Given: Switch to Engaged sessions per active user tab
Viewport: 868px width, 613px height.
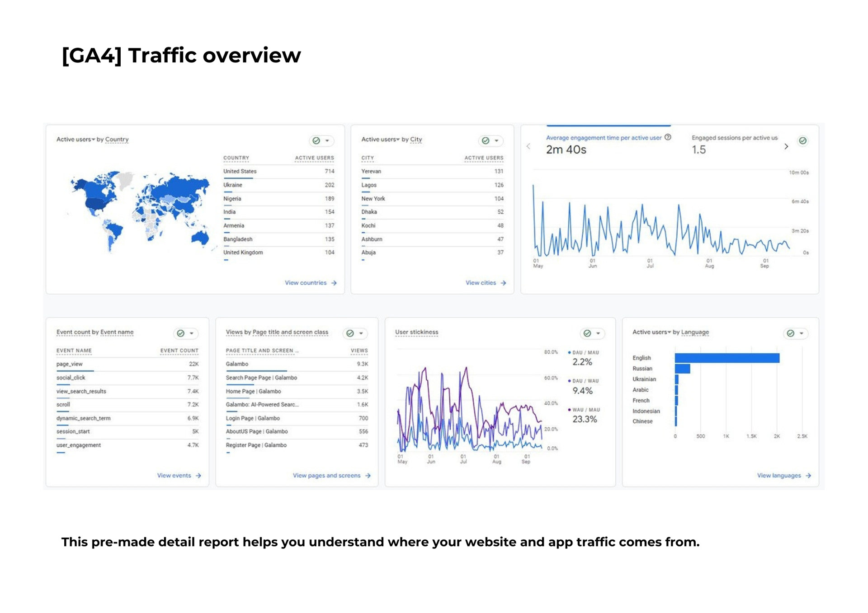Looking at the screenshot, I should (x=734, y=138).
